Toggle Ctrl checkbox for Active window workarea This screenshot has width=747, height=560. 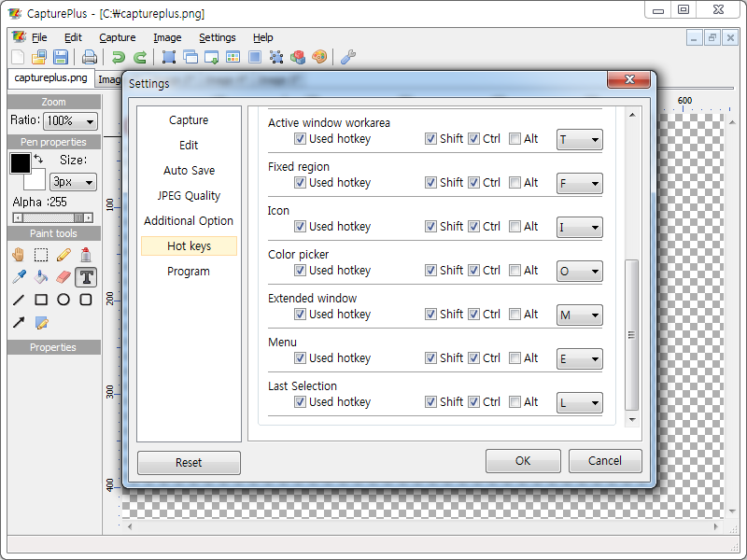point(473,138)
